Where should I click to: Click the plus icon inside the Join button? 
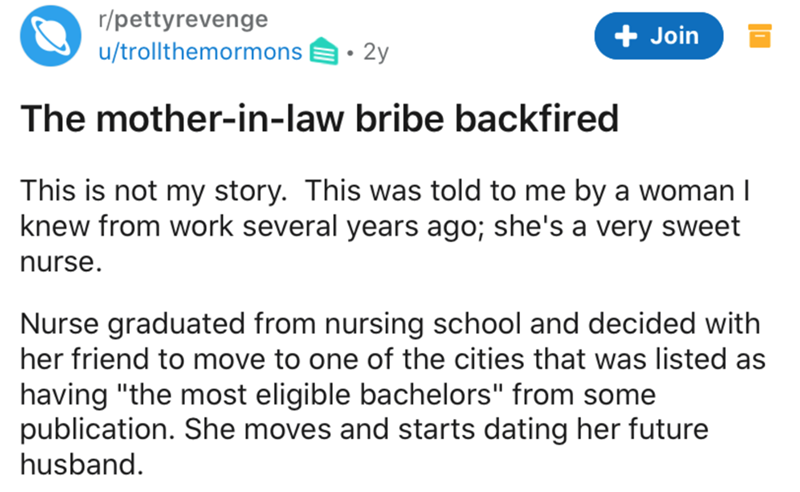coord(626,36)
